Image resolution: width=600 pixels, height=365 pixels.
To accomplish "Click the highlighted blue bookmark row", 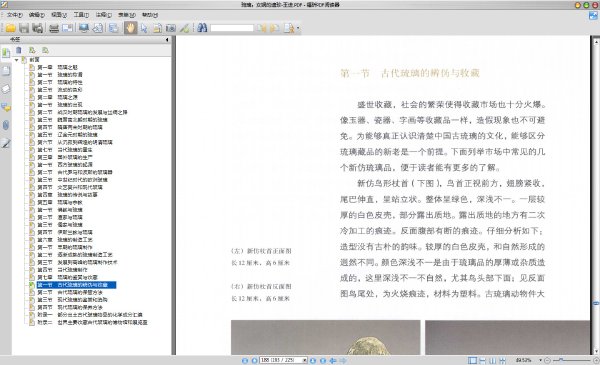I will [x=76, y=285].
